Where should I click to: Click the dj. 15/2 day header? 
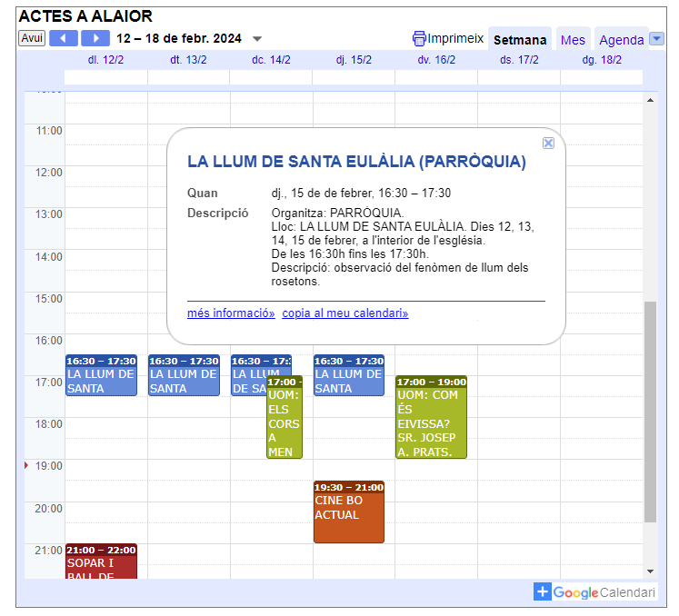(354, 60)
